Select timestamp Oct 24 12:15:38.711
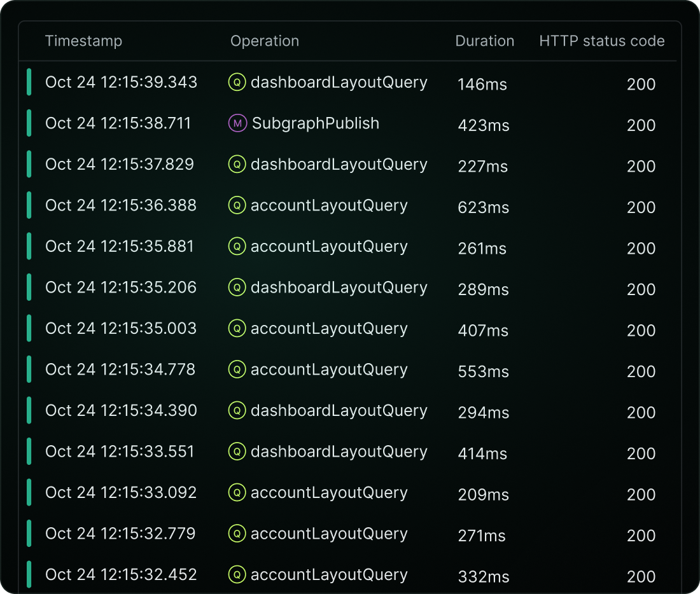 pyautogui.click(x=118, y=123)
